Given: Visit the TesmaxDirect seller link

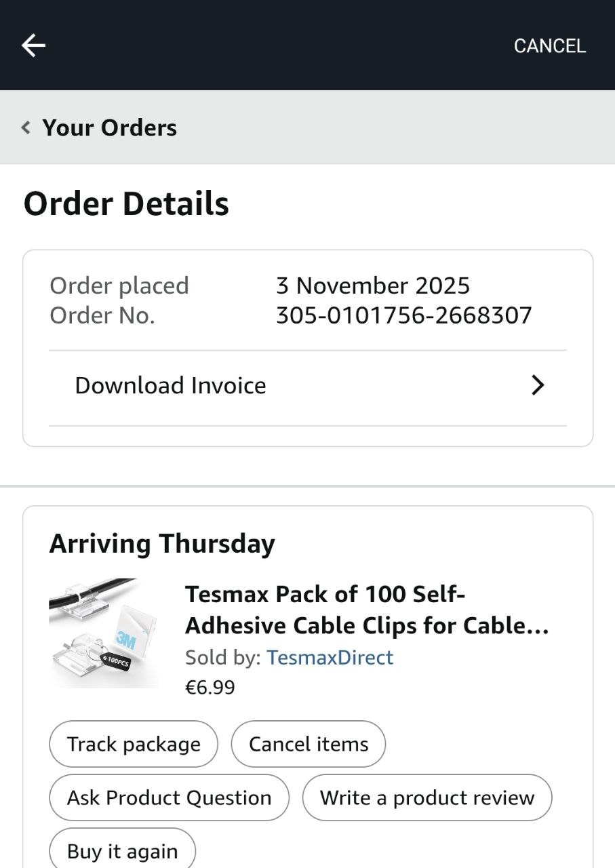Looking at the screenshot, I should (x=330, y=657).
